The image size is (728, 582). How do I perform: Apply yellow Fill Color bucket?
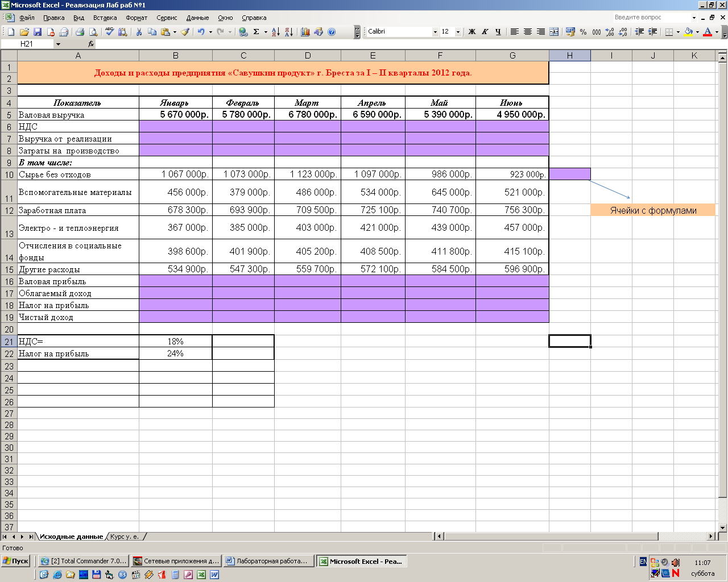tap(688, 32)
